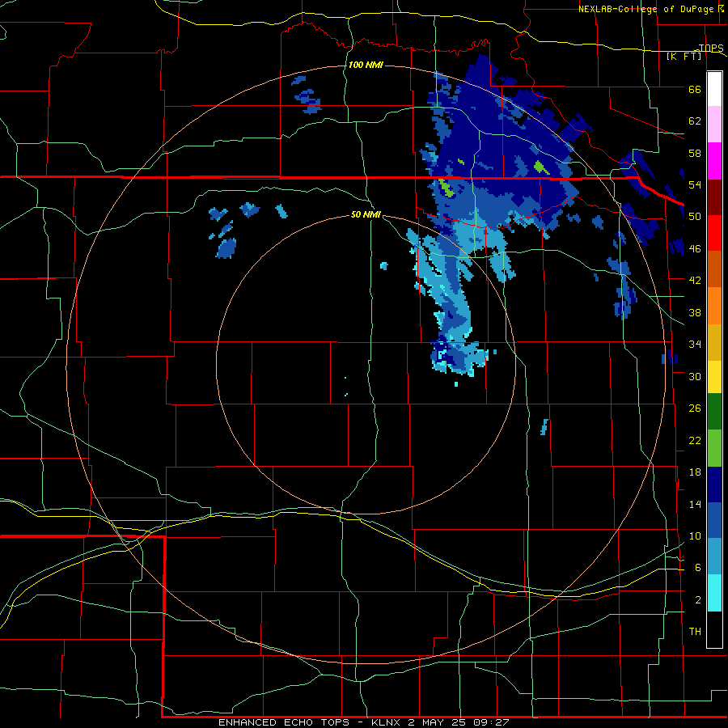Click the 14 value on the legend
Image resolution: width=728 pixels, height=728 pixels.
(695, 504)
